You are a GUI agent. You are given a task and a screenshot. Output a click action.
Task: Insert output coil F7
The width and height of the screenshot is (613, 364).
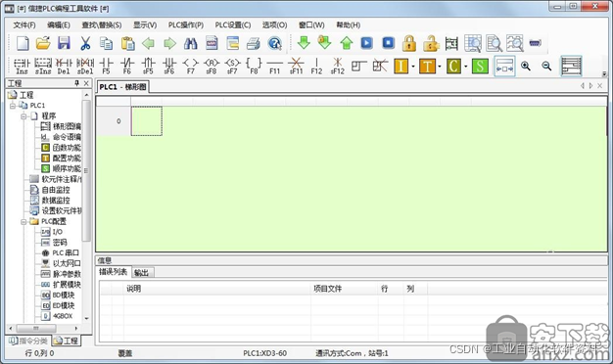(190, 66)
